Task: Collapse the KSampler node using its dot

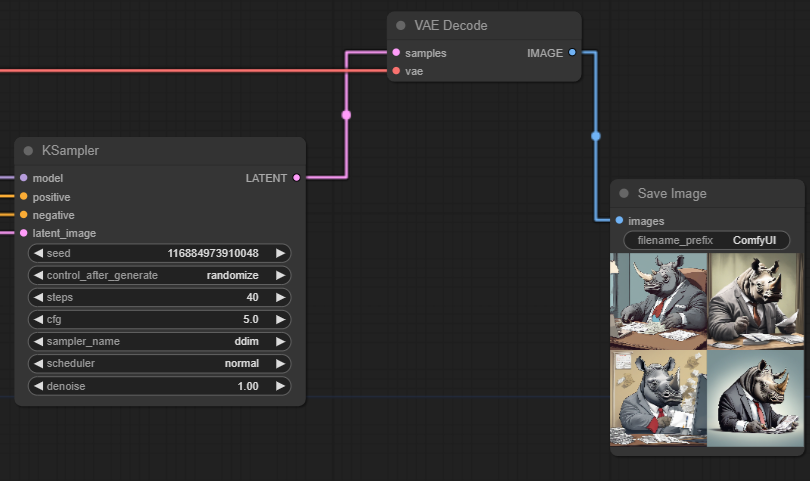Action: [29, 151]
